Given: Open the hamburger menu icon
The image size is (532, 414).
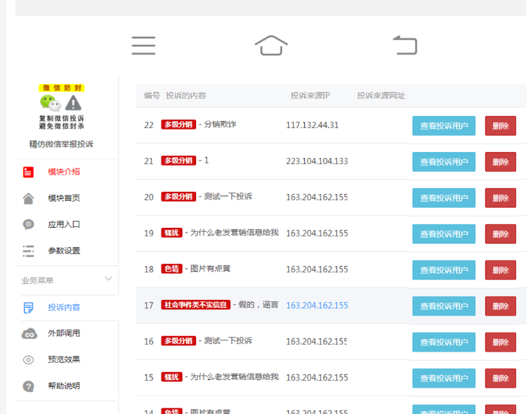Looking at the screenshot, I should [143, 46].
